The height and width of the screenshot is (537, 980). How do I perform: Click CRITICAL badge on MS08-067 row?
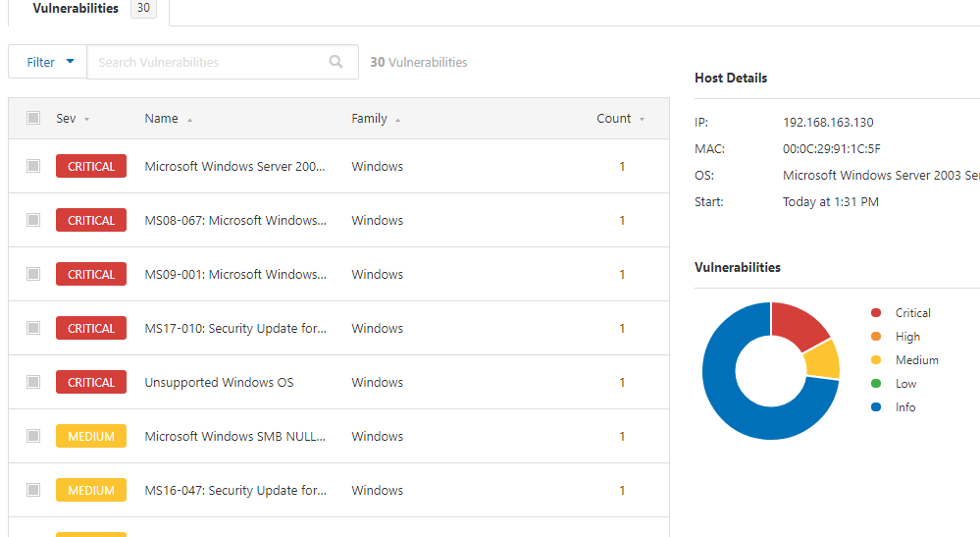click(x=90, y=220)
